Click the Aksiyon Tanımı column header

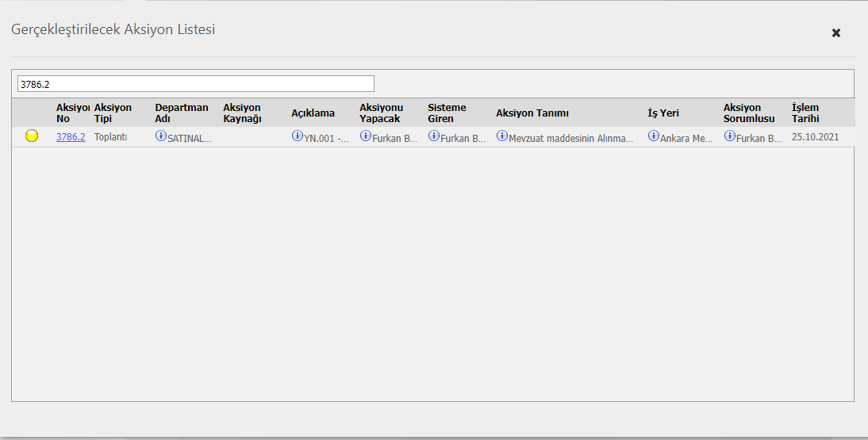(532, 113)
